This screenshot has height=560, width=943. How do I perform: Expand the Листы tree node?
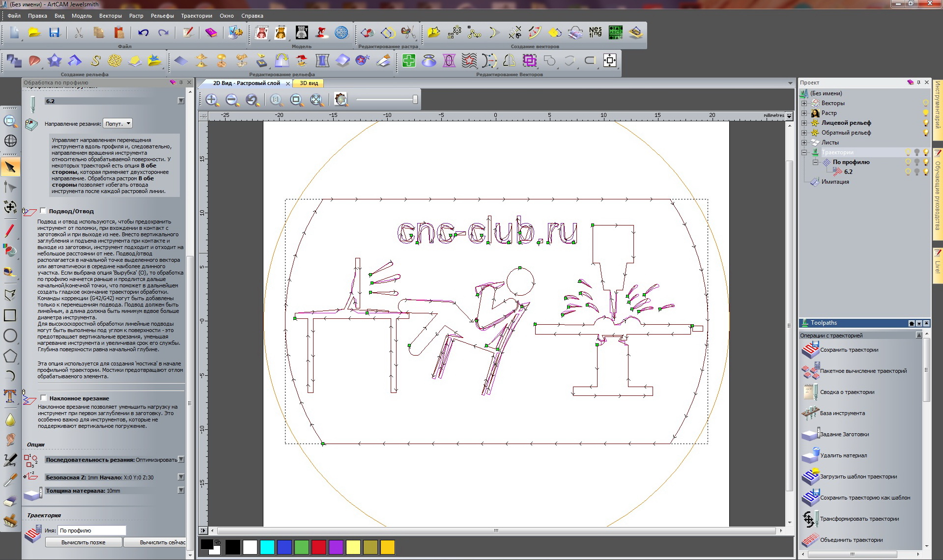coord(804,142)
